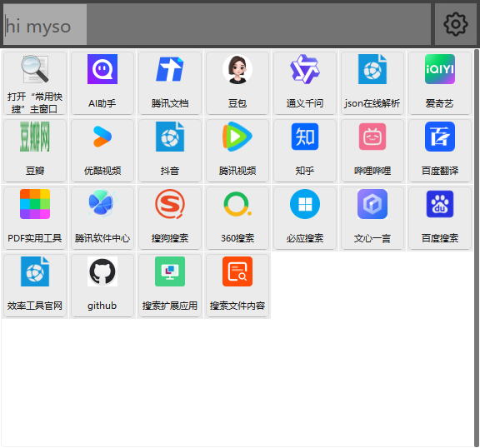Open the AI助手 shortcut
Viewport: 480px width, 448px height.
pos(102,83)
